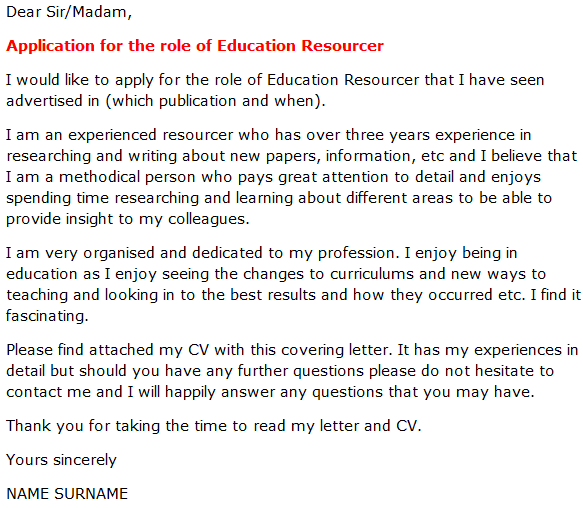
Task: Click the phrase 'covering letter'
Action: (x=336, y=350)
